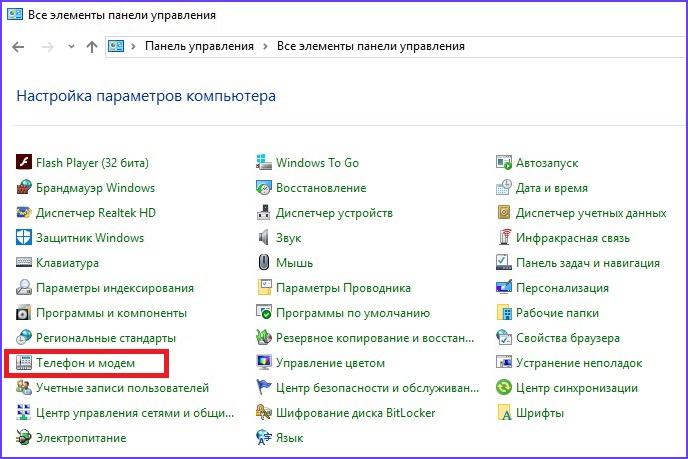
Task: Open the Рабочие папки text link
Action: (x=557, y=313)
